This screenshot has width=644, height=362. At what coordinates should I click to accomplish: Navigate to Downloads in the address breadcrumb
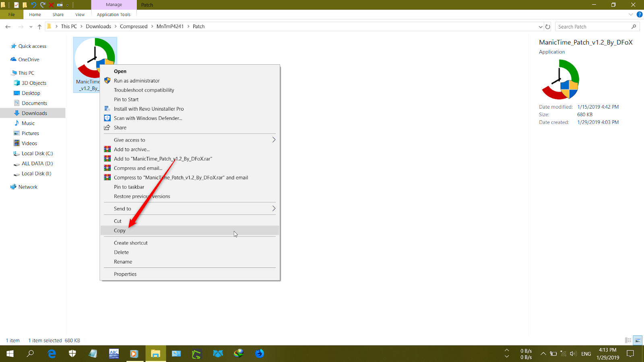click(x=99, y=27)
